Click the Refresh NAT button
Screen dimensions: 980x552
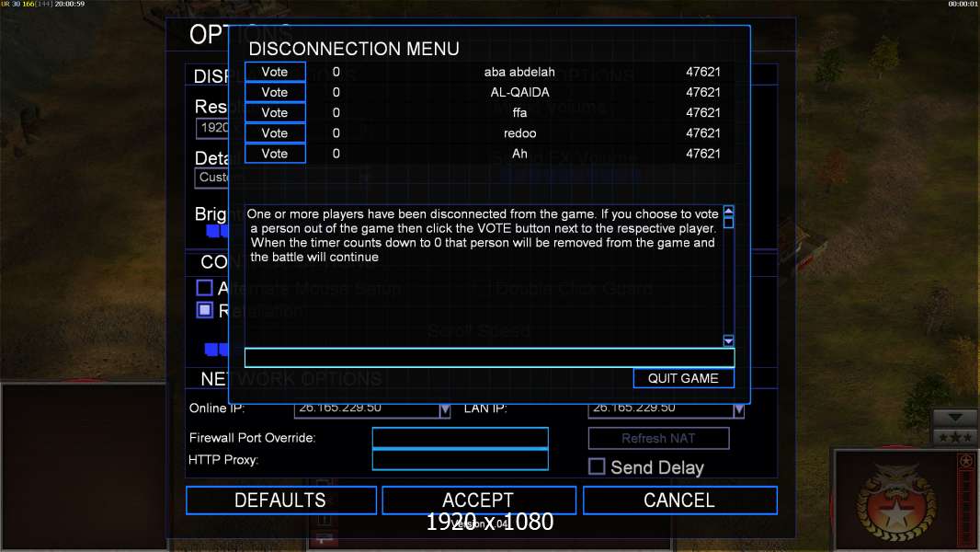point(658,438)
